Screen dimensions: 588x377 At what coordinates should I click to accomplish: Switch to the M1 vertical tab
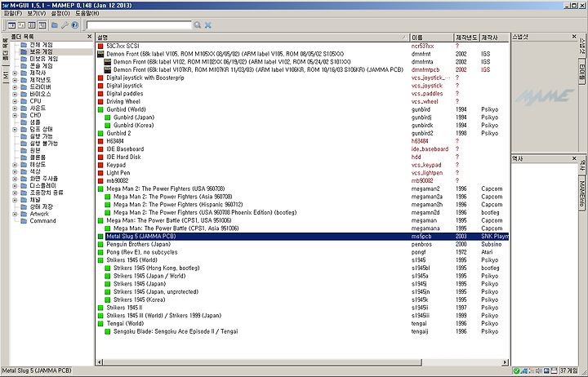point(5,75)
